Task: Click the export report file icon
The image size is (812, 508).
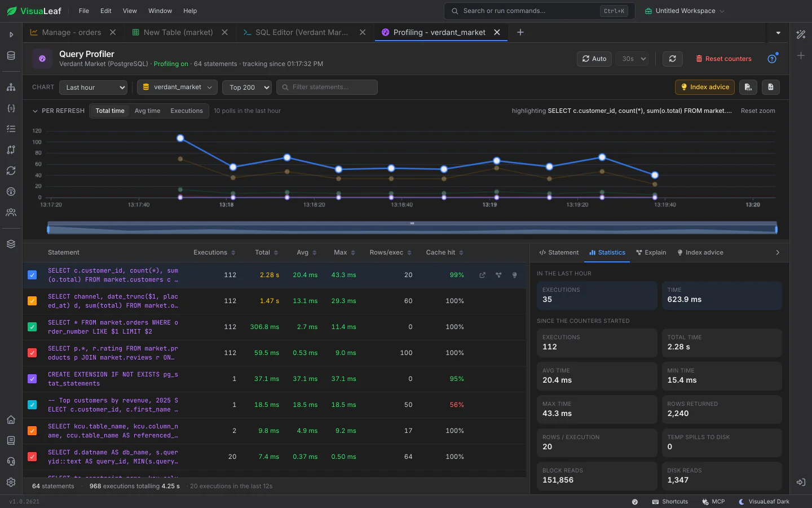Action: (748, 87)
